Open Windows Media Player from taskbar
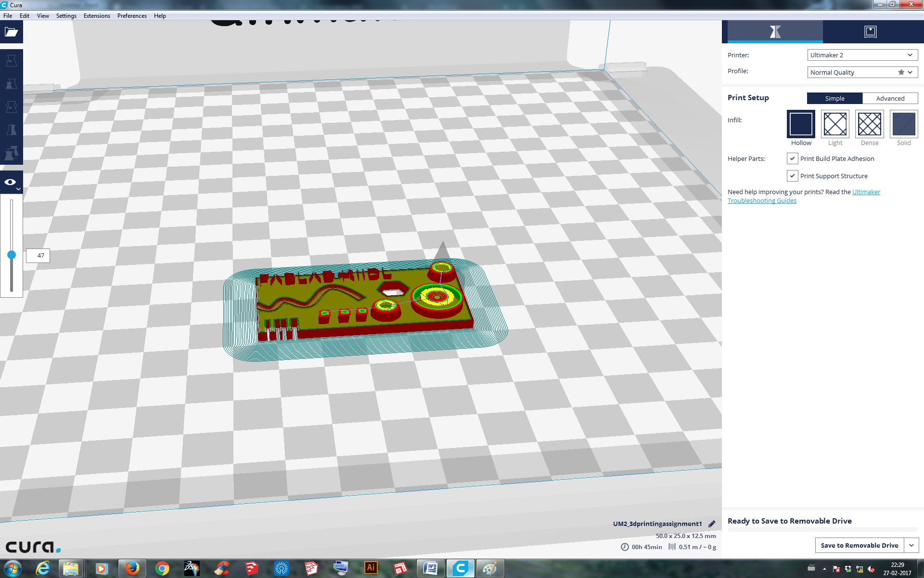This screenshot has height=578, width=924. pyautogui.click(x=102, y=569)
